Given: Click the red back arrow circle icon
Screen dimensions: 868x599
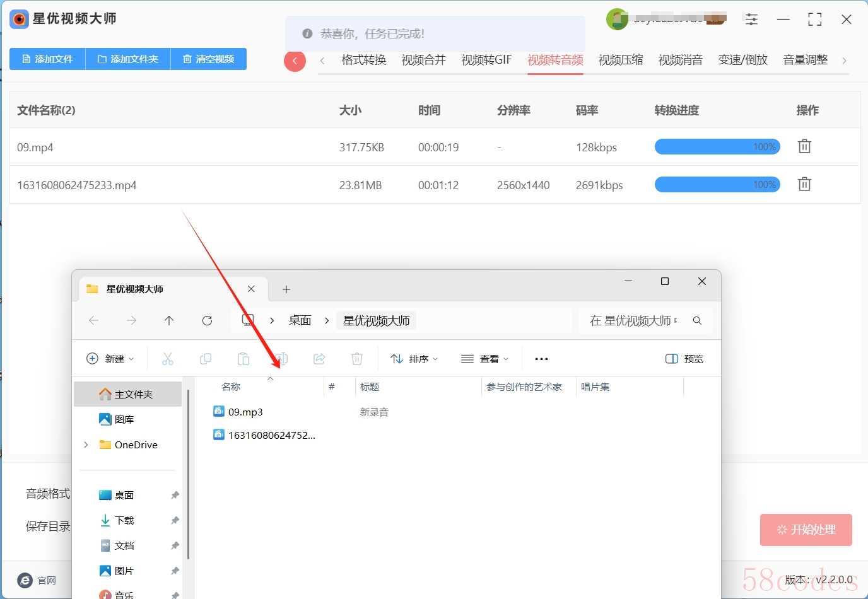Looking at the screenshot, I should (x=295, y=61).
